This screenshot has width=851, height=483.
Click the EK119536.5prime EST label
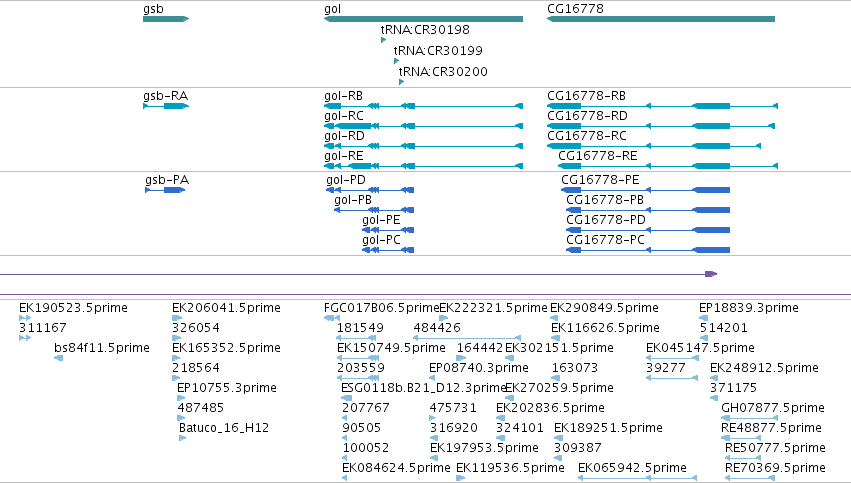point(510,469)
